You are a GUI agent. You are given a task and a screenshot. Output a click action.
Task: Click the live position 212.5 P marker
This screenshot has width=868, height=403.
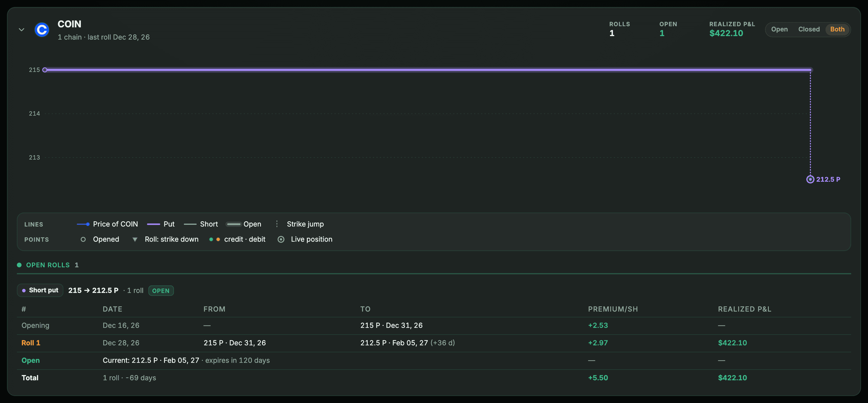[x=810, y=179]
